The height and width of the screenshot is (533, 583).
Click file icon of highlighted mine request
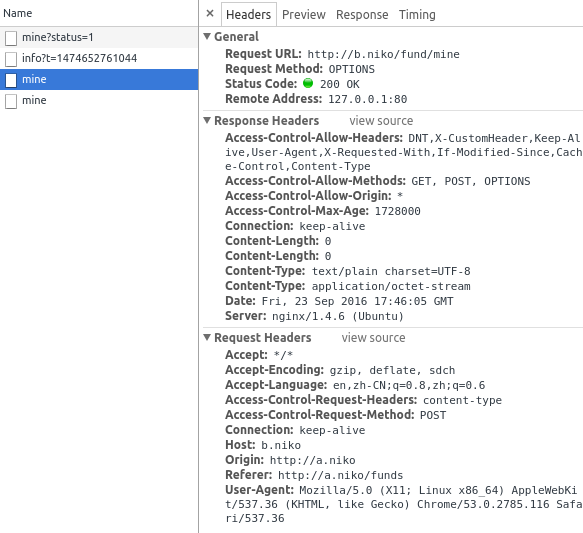(11, 80)
